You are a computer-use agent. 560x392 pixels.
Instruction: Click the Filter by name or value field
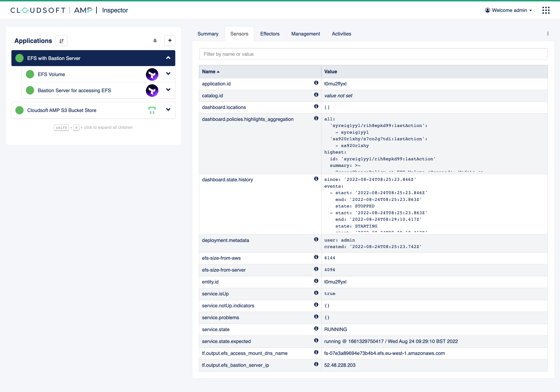373,54
